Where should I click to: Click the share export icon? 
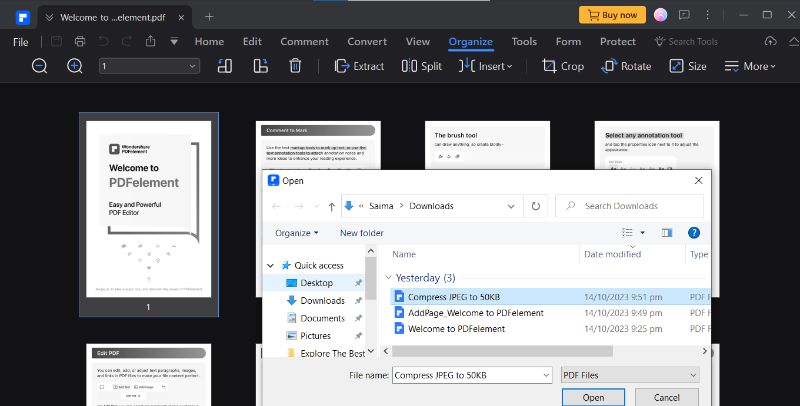(x=151, y=41)
